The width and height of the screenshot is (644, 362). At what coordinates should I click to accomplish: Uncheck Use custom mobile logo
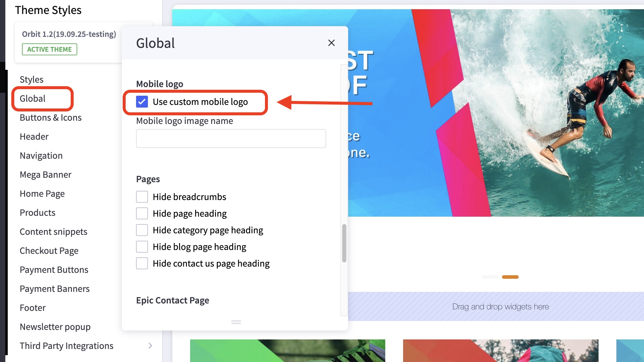coord(142,102)
